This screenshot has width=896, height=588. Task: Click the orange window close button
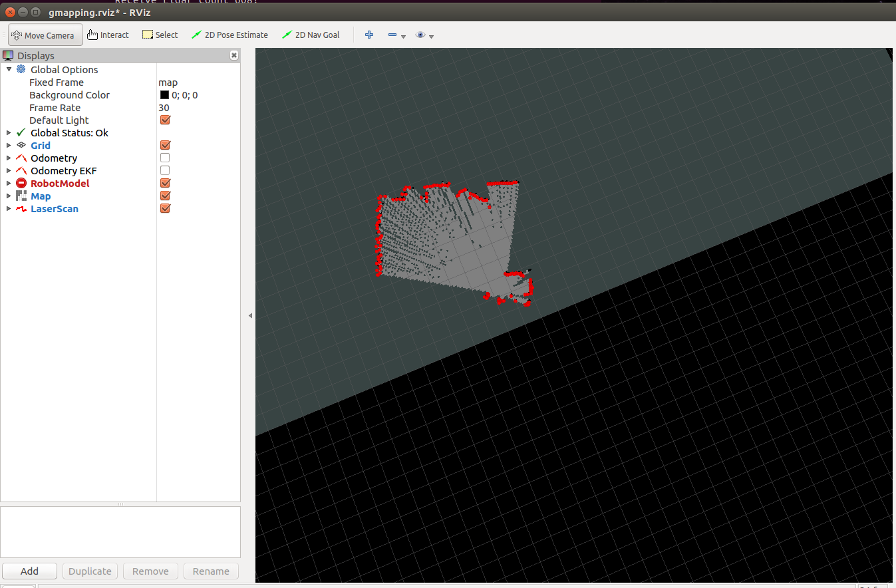[x=10, y=12]
